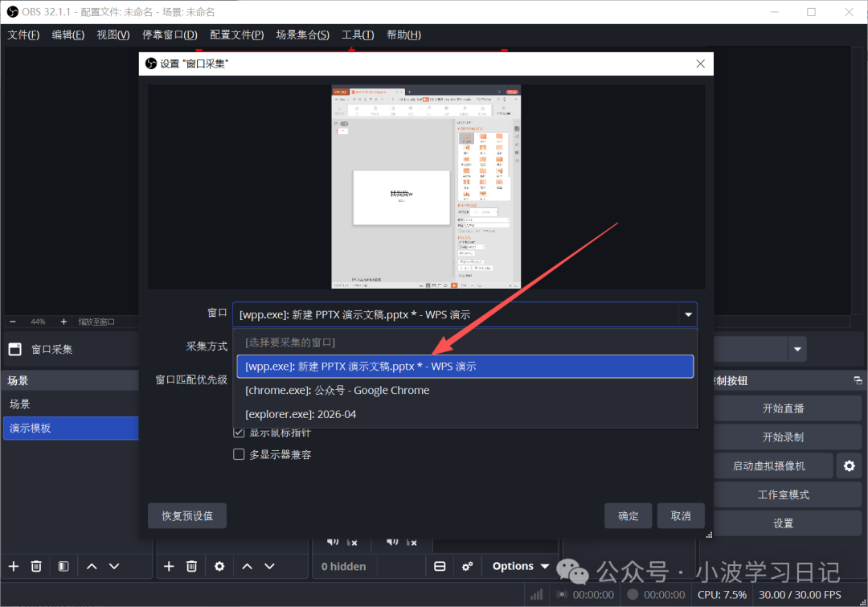Screen dimensions: 868x607
Task: Enable 多显示器兼容 checkbox
Action: tap(239, 454)
